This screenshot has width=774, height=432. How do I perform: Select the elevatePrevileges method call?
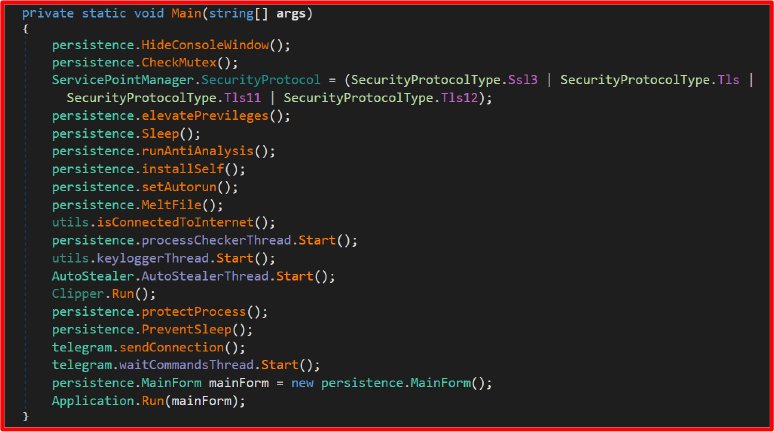(205, 116)
